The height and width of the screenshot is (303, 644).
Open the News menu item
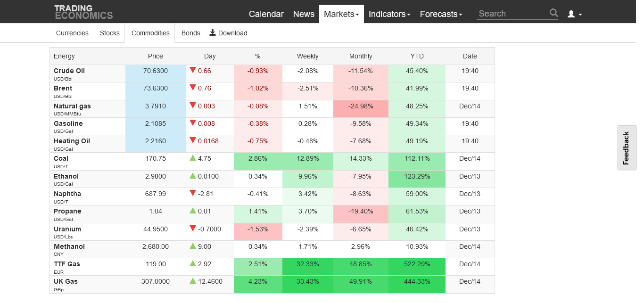click(304, 14)
